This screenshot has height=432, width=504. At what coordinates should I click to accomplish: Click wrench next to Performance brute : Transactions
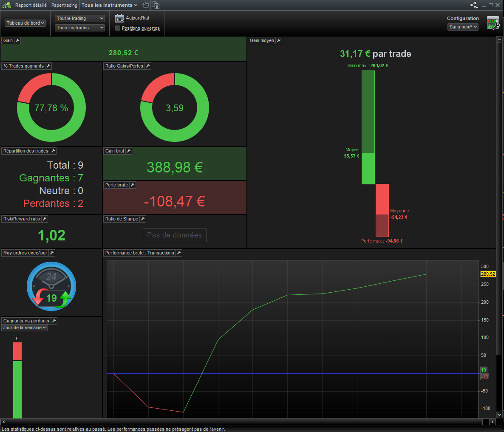pos(179,253)
